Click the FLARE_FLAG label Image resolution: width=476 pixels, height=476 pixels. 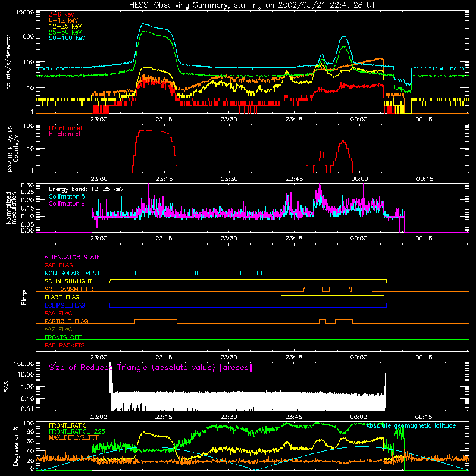62,297
